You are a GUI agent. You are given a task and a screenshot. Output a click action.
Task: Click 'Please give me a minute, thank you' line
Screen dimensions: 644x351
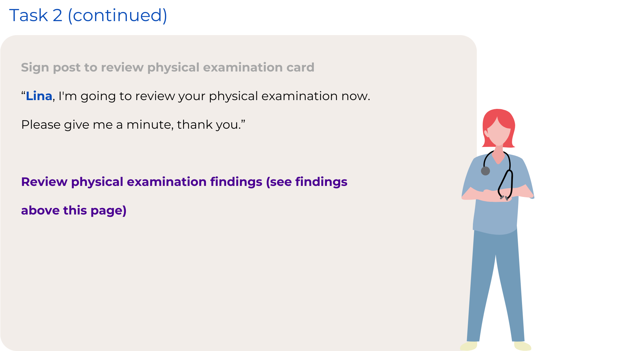tap(133, 125)
